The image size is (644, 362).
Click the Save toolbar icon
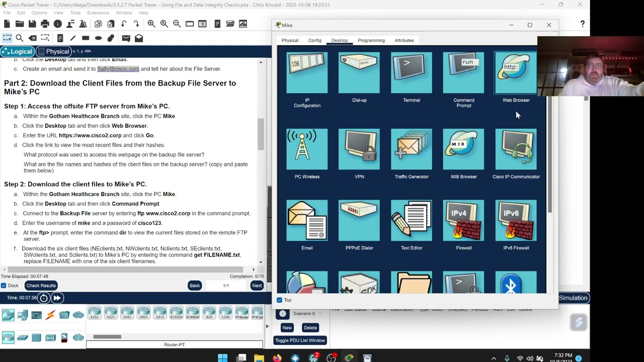coord(32,24)
